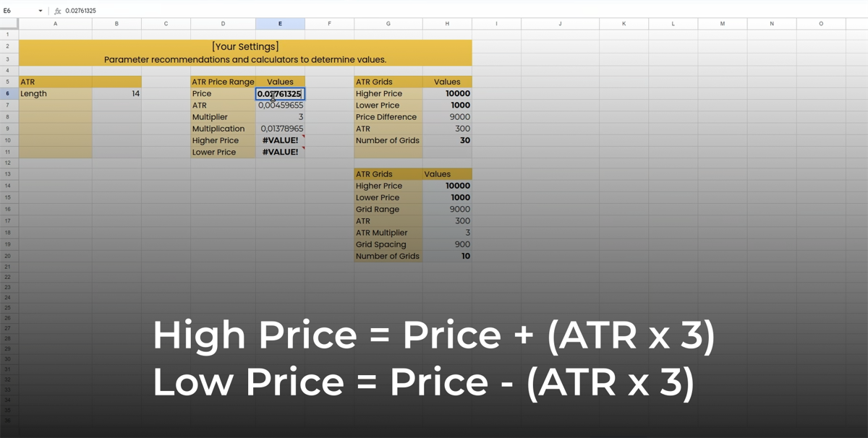The width and height of the screenshot is (868, 438).
Task: Select column E header
Action: pyautogui.click(x=280, y=23)
